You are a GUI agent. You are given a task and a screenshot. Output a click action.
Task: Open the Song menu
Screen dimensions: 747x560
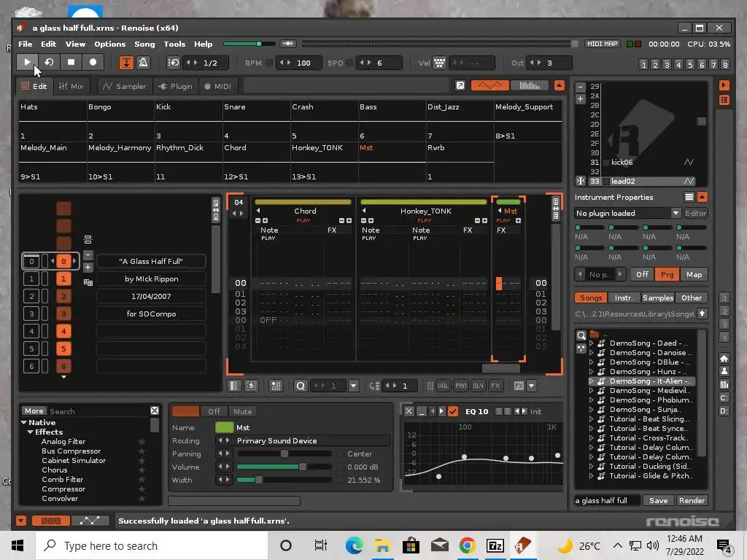coord(144,44)
